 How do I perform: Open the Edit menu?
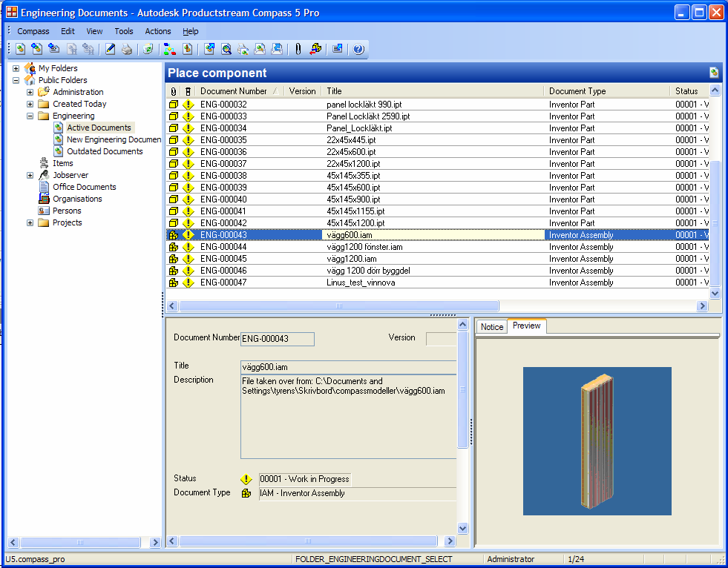coord(68,31)
